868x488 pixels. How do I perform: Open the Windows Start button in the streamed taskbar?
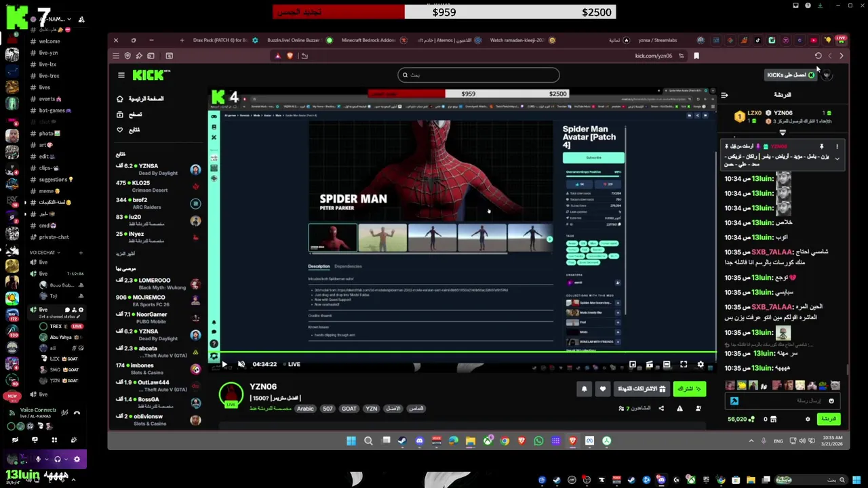point(351,441)
